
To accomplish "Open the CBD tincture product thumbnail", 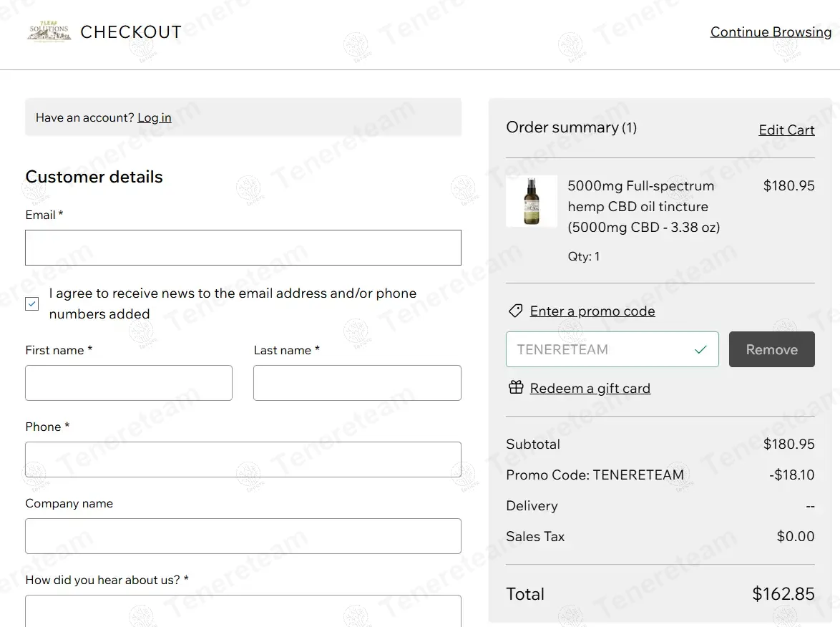I will pos(531,201).
